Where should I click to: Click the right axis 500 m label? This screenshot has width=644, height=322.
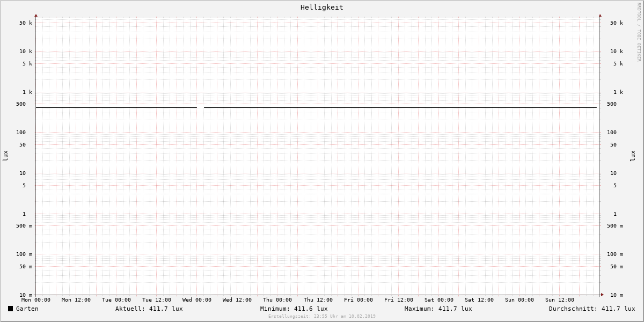[615, 226]
